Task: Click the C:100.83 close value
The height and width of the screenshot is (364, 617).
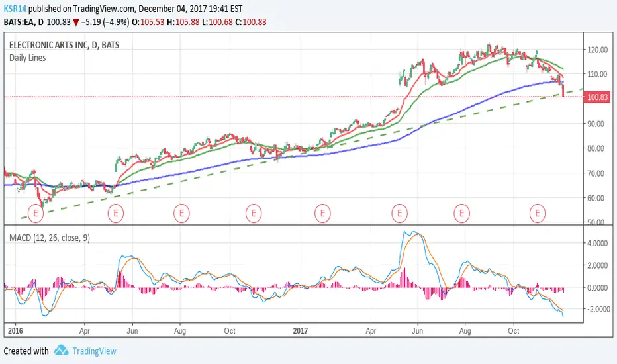Action: [x=251, y=22]
